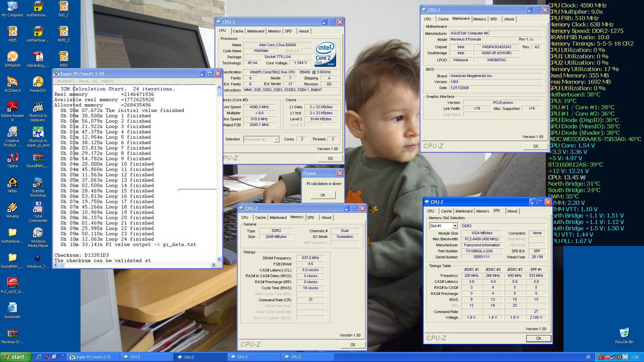Viewport: 644px width, 362px height.
Task: Click the FSB:DRAM ratio value 4:5
Action: (311, 264)
